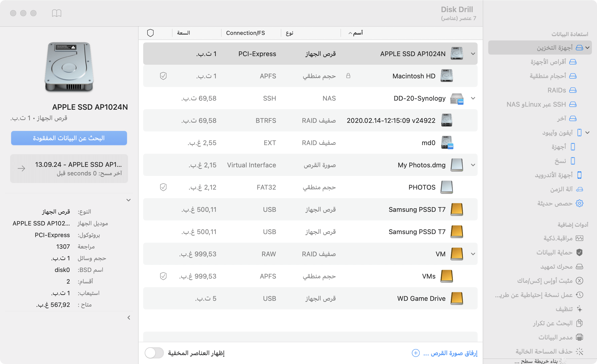Screen dimensions: 597x364
Task: Select the آيفون وآيبود sidebar category
Action: (562, 132)
